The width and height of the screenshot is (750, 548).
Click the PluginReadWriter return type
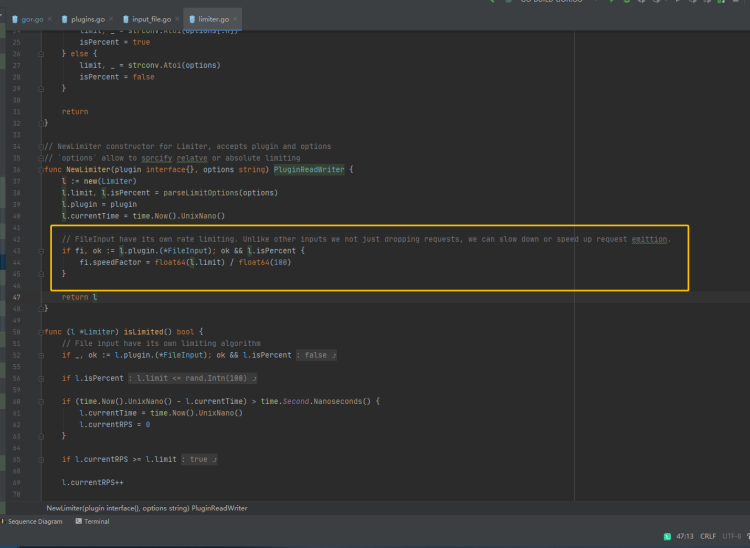[x=310, y=170]
